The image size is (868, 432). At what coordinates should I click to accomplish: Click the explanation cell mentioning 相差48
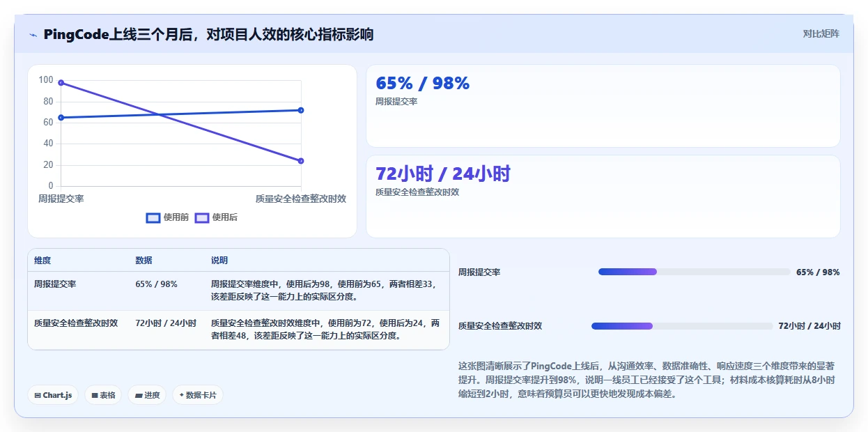click(325, 330)
